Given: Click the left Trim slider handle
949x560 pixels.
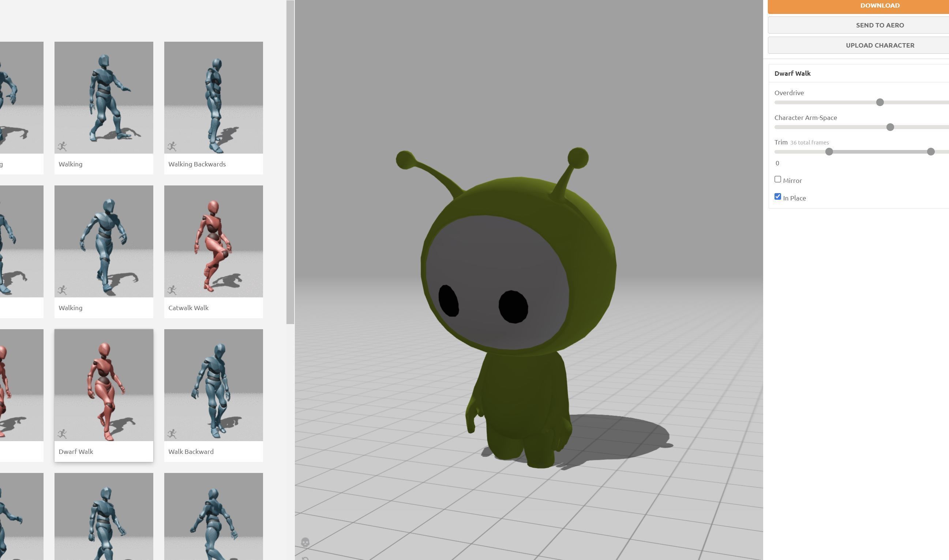Looking at the screenshot, I should (x=829, y=152).
